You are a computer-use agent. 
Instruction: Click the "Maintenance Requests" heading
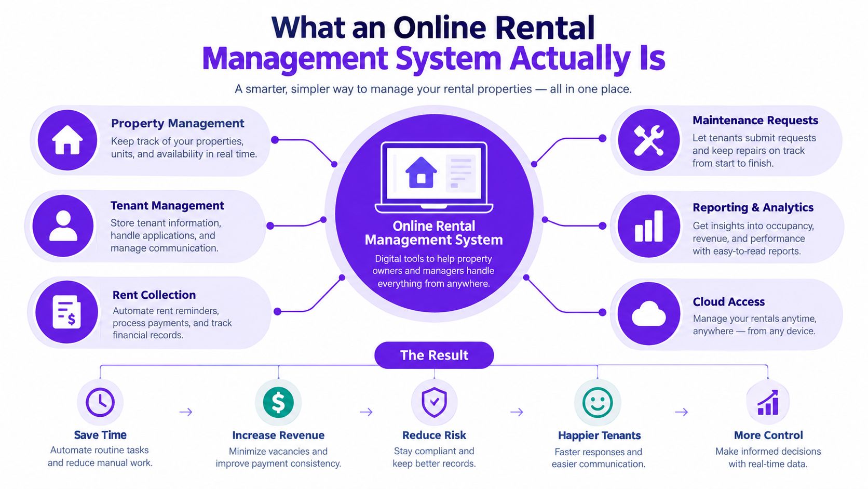(755, 121)
